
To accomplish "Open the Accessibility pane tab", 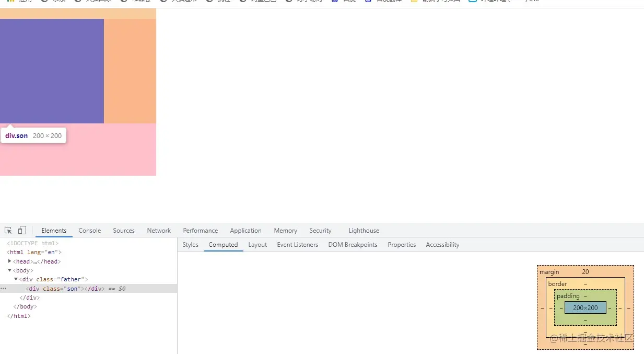I will pos(442,245).
